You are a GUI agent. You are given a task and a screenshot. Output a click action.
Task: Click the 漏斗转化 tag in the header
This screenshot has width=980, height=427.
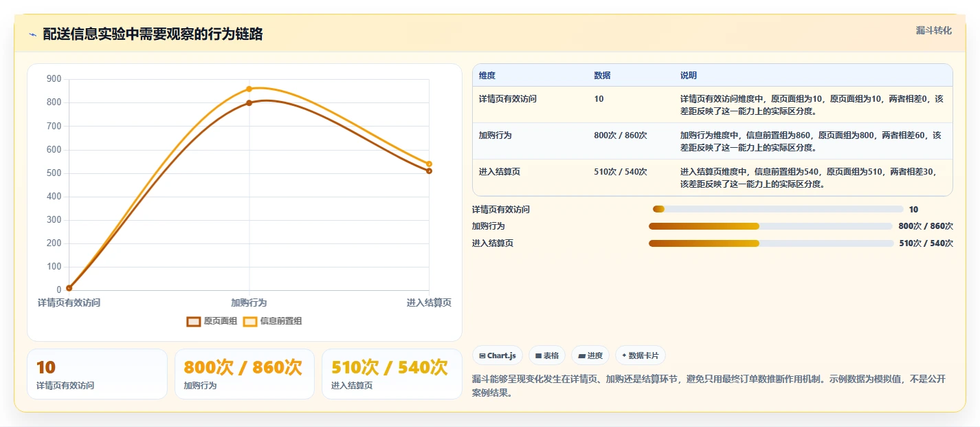click(934, 30)
